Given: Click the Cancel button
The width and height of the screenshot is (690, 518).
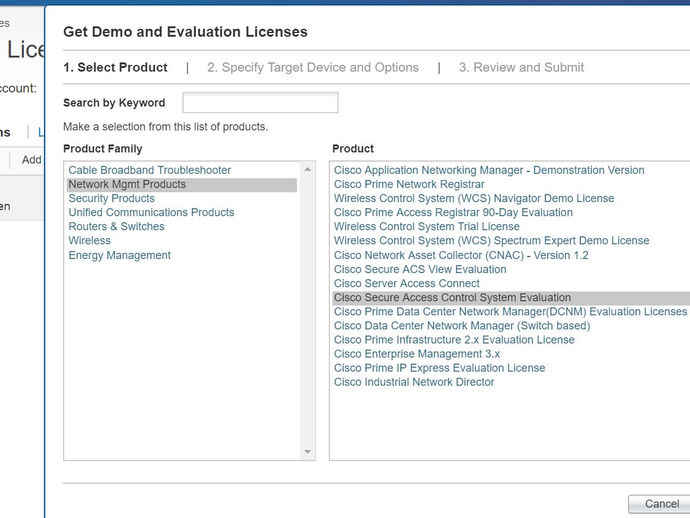Looking at the screenshot, I should pyautogui.click(x=659, y=504).
